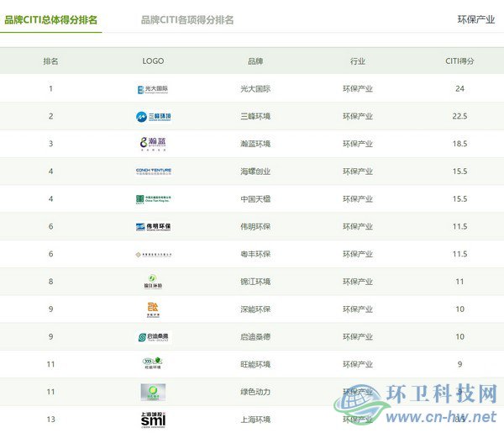Click the 光大国际 logo in row 1
504x433 pixels.
coord(153,88)
